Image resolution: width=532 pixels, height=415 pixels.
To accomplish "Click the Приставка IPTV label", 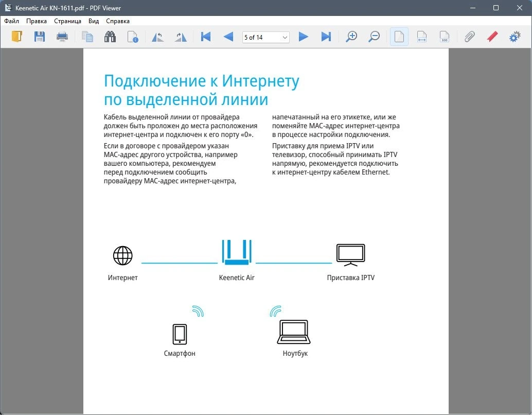I will pyautogui.click(x=351, y=278).
